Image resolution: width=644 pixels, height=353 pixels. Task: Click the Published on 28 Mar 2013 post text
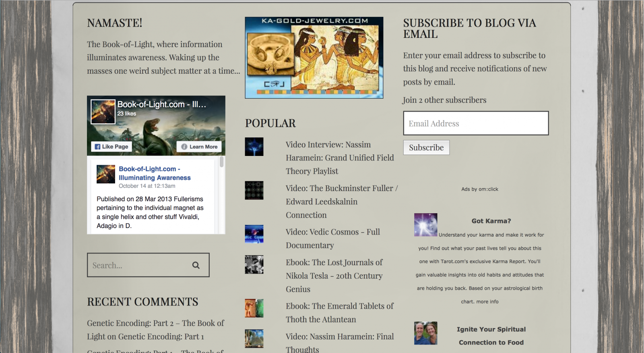coord(150,212)
